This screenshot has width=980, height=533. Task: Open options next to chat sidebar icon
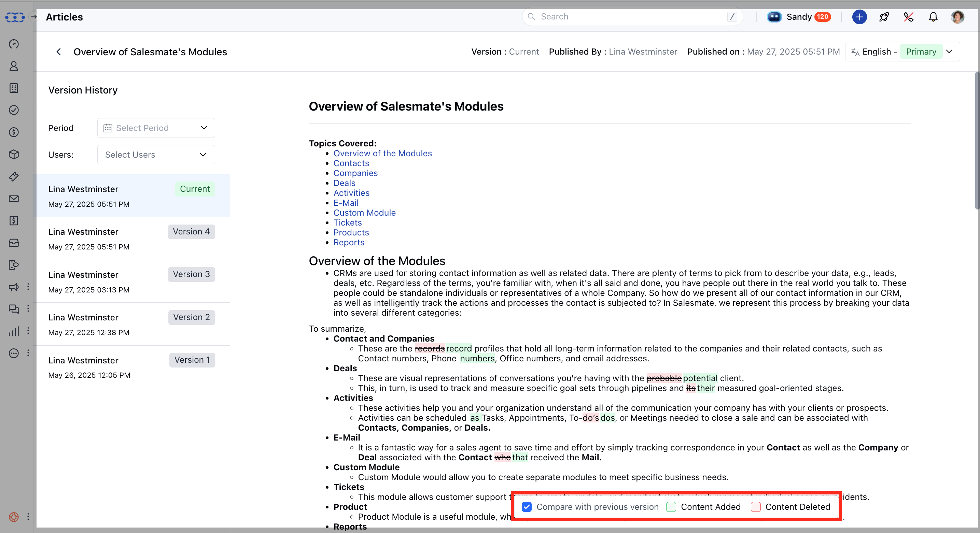point(28,308)
